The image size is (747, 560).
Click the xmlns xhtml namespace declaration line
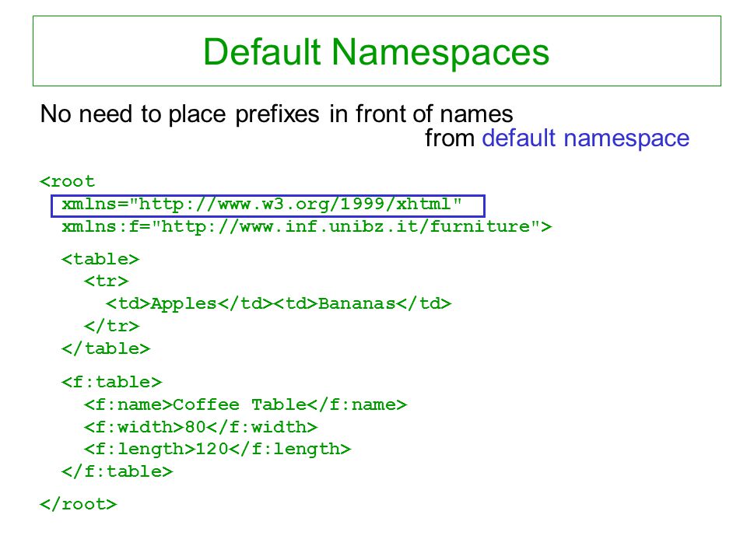tap(261, 205)
